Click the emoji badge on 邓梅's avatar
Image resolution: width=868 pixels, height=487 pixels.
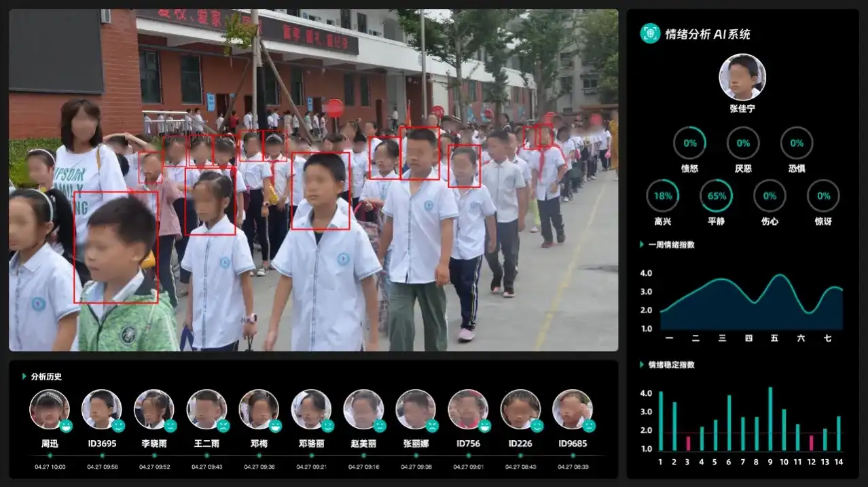coord(275,426)
